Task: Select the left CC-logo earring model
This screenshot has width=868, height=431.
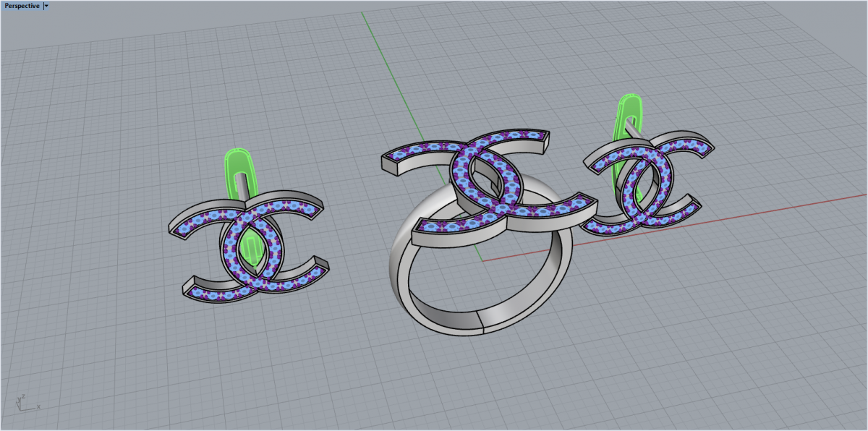Action: 248,246
